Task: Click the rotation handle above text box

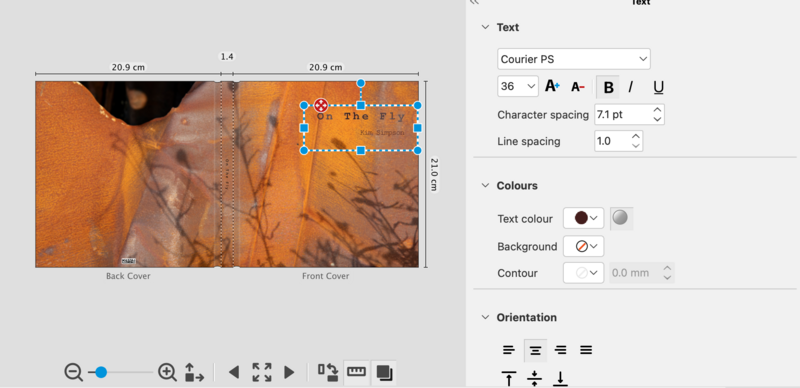Action: click(x=361, y=83)
